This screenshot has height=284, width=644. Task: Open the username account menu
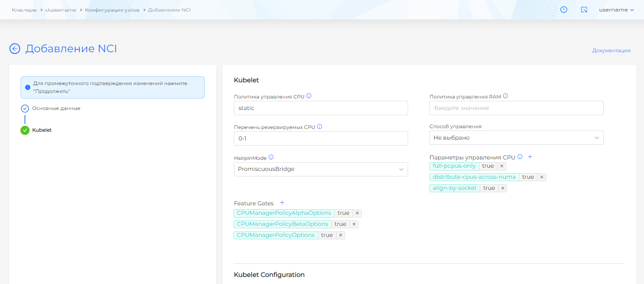[616, 10]
